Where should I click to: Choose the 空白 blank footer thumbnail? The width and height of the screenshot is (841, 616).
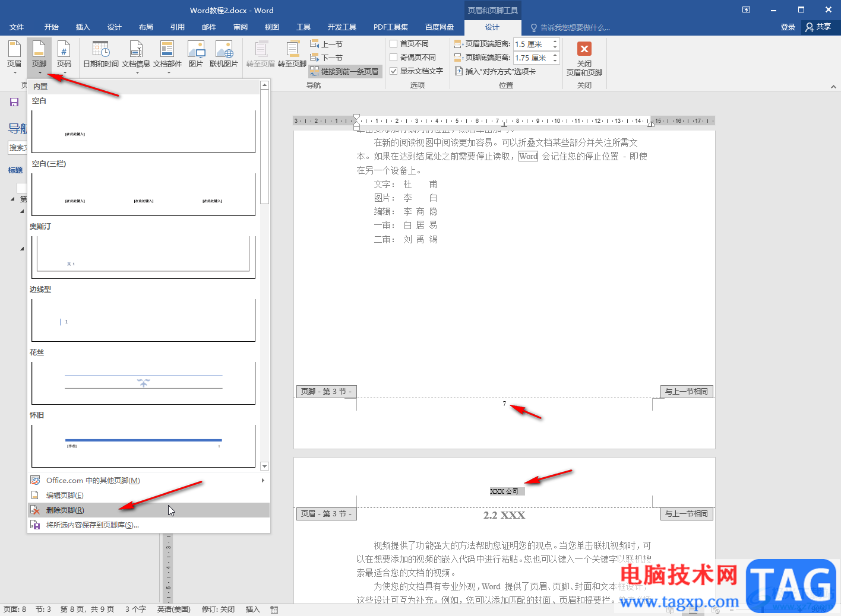tap(143, 131)
